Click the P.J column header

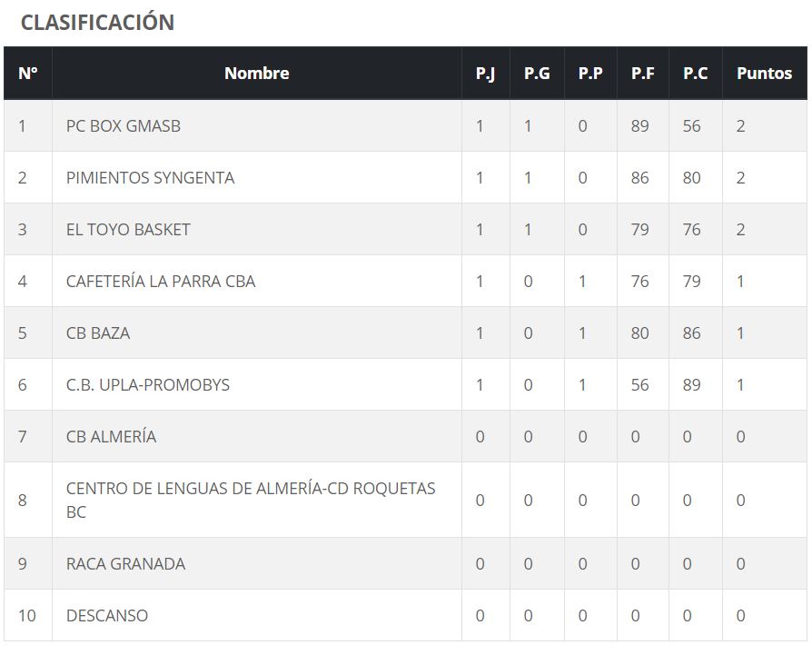[x=485, y=74]
